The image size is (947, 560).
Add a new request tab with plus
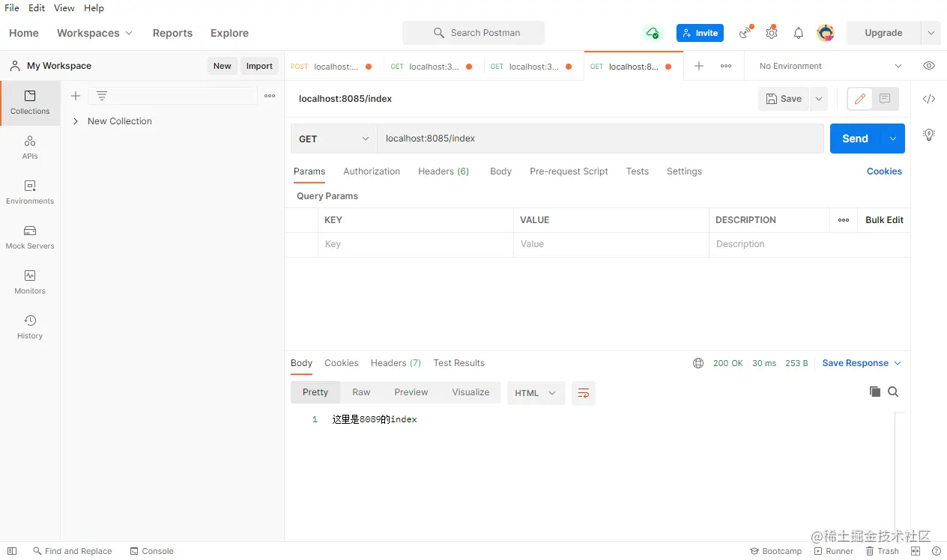[x=699, y=66]
